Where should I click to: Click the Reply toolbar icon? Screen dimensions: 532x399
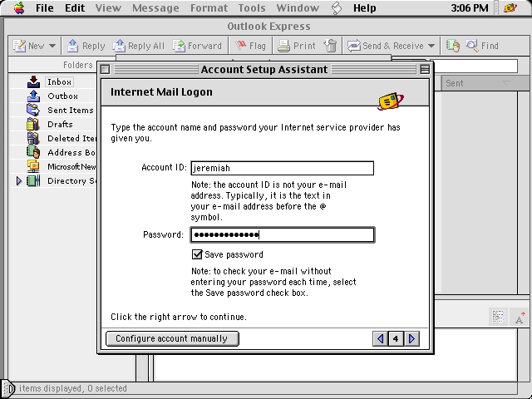(72, 46)
